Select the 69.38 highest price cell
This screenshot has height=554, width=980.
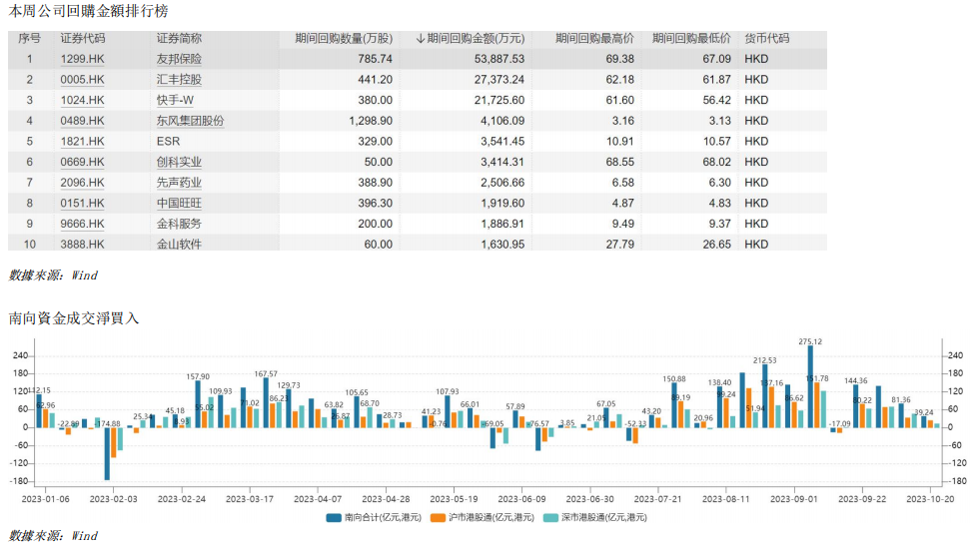(620, 59)
